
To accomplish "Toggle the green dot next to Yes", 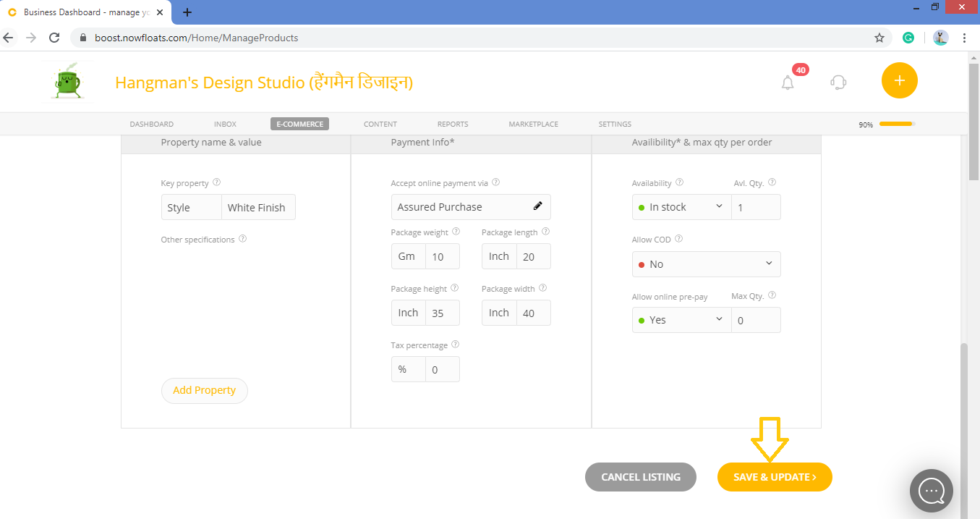I will point(643,319).
